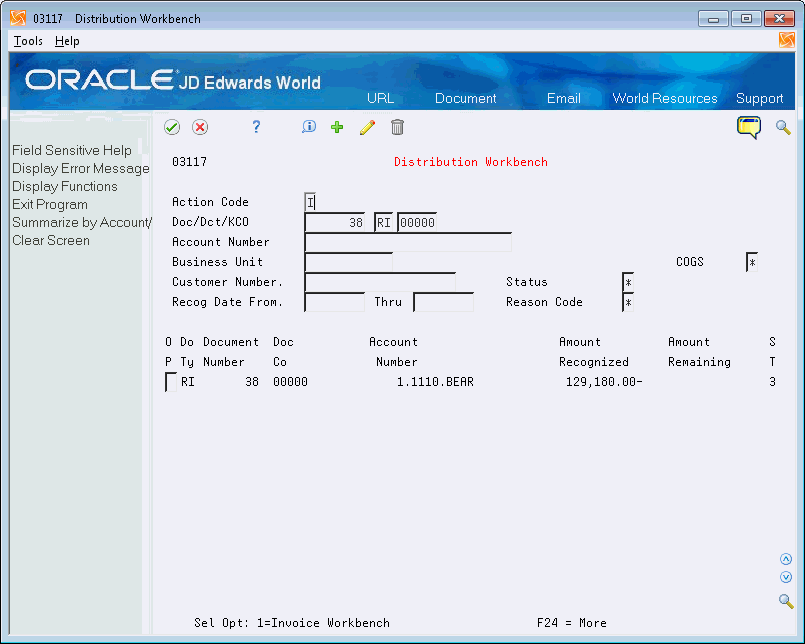
Task: Click the Thru date field
Action: (444, 302)
